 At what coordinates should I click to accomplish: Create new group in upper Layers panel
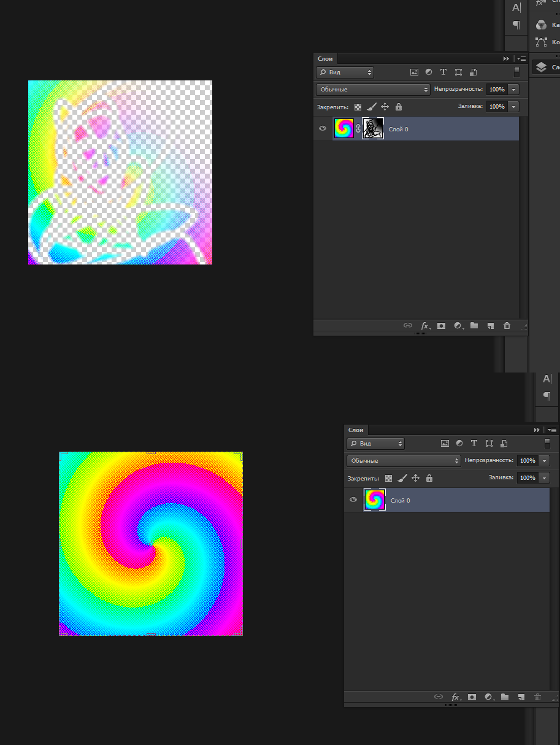tap(474, 326)
